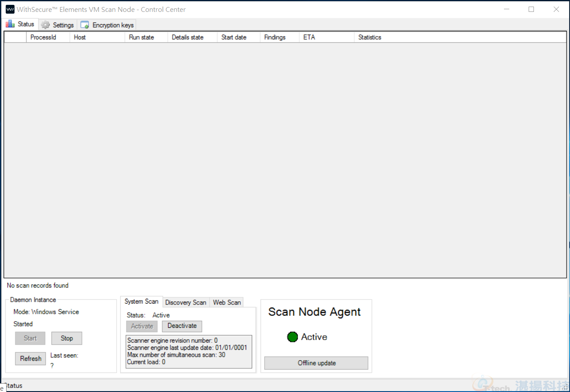
Task: Sort by the Run state column header
Action: tap(147, 37)
